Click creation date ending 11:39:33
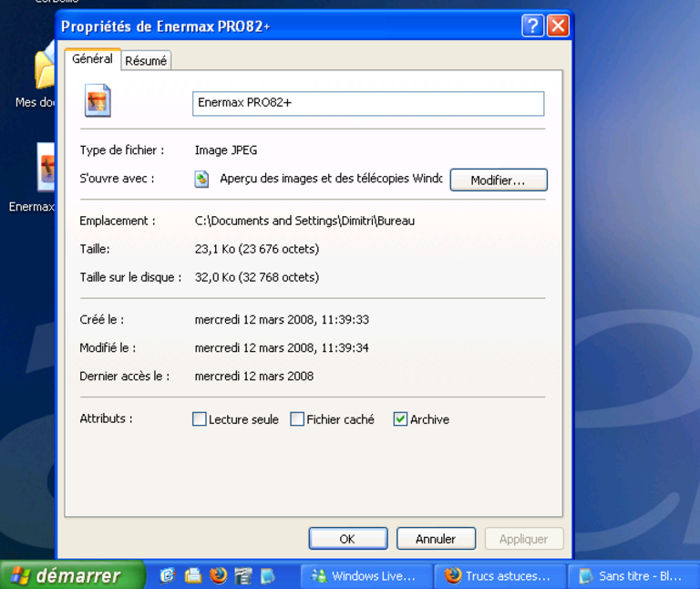The image size is (700, 589). (x=283, y=320)
